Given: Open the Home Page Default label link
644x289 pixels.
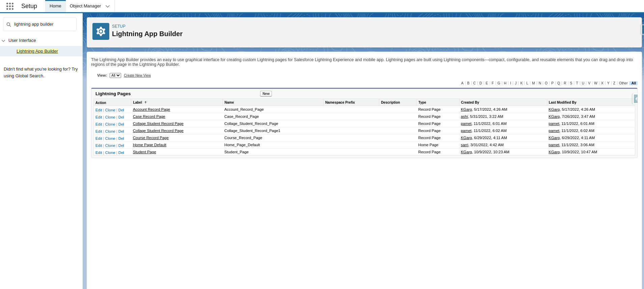Looking at the screenshot, I should (149, 145).
